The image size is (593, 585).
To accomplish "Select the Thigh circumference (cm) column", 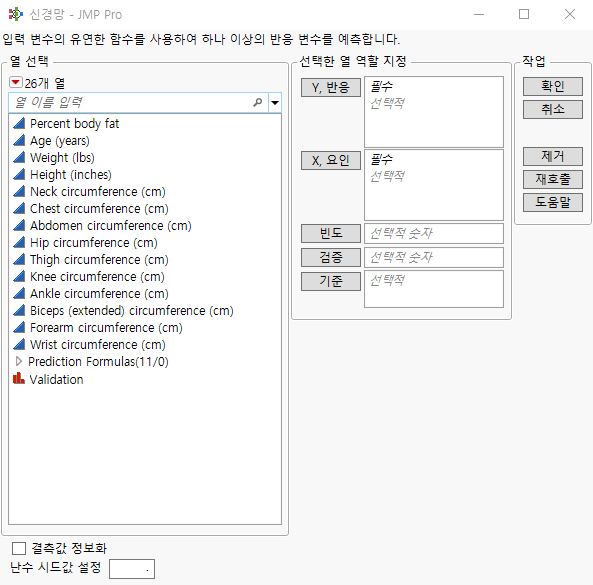I will 99,260.
